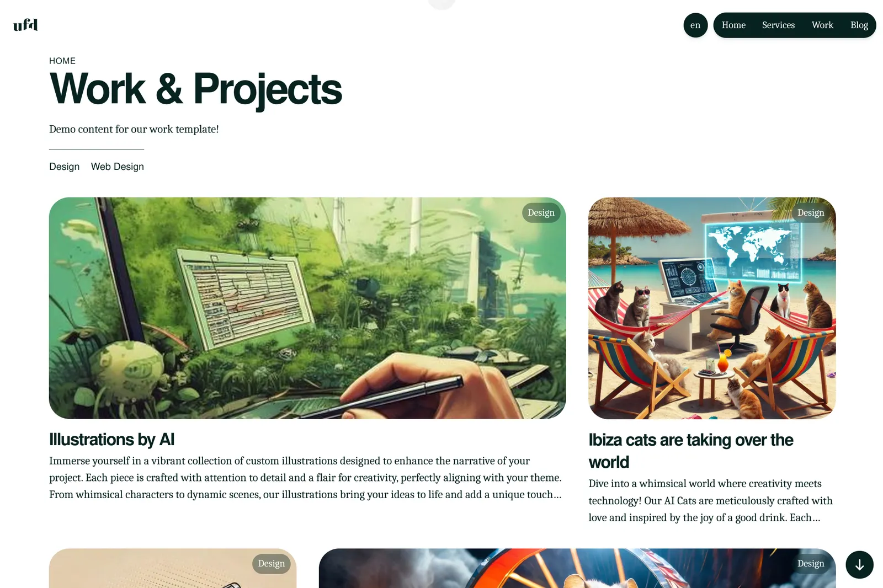Open the Work menu item
883x588 pixels.
click(822, 25)
